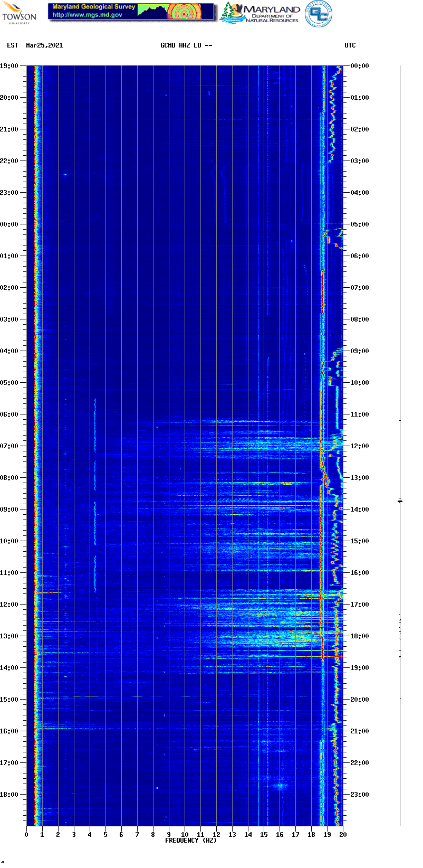Click the seismic event marker on right trace

(x=400, y=500)
